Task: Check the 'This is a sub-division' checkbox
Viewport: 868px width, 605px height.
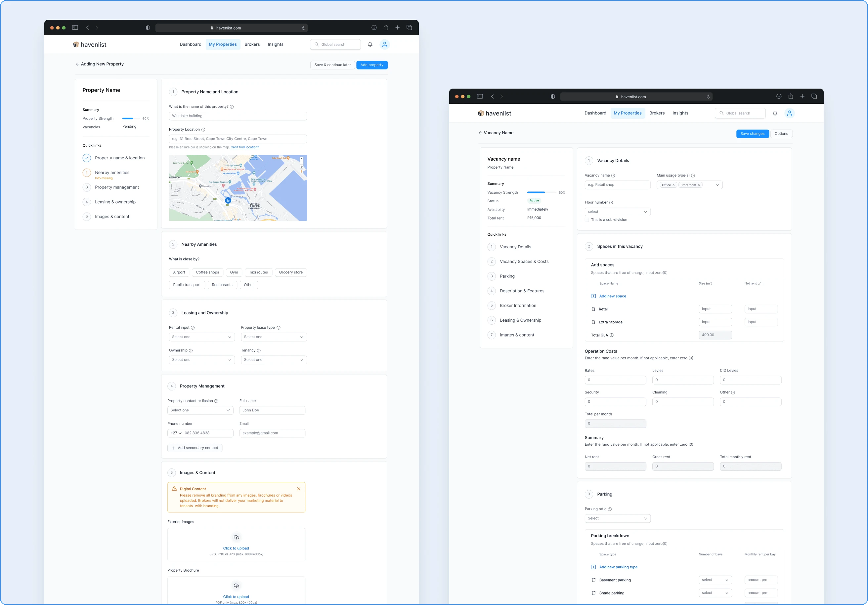Action: point(587,220)
